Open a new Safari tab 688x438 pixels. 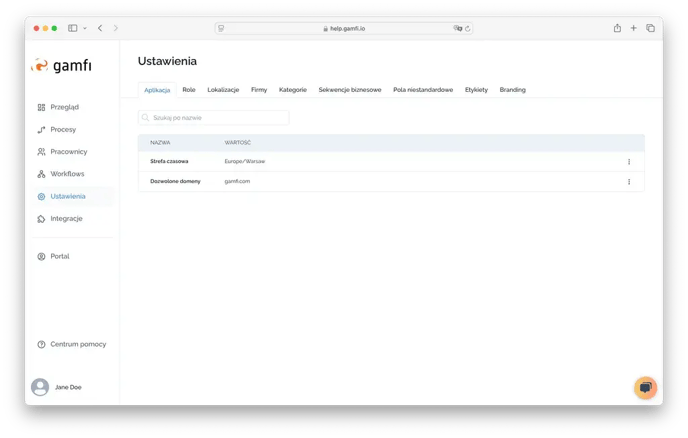pyautogui.click(x=634, y=28)
